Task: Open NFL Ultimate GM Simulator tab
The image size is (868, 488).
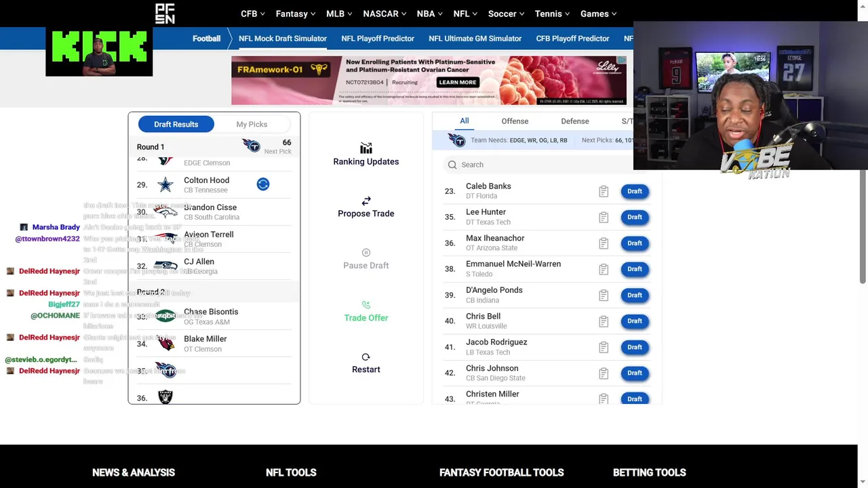Action: pyautogui.click(x=475, y=39)
